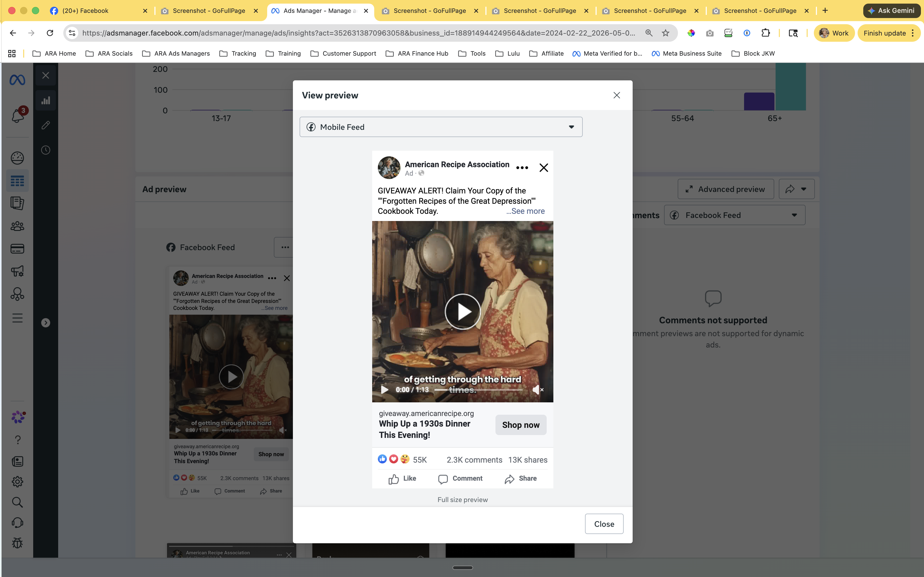
Task: Reload the current page
Action: 50,33
